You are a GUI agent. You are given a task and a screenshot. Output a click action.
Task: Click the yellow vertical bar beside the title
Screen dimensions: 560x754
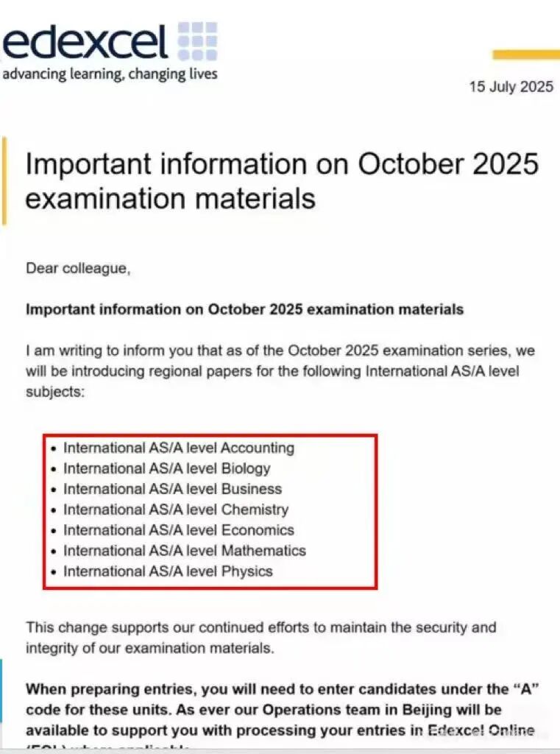[4, 180]
